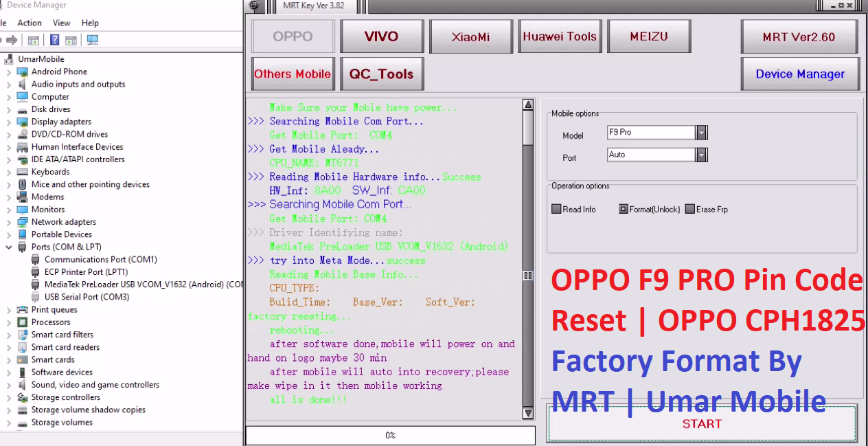Open the View menu in Device Manager
Viewport: 868px width, 446px height.
coord(62,23)
